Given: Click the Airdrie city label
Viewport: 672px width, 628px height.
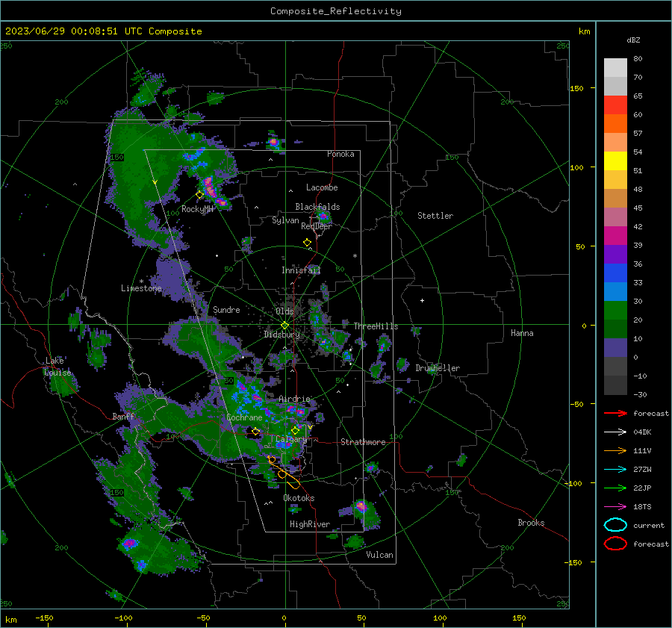Looking at the screenshot, I should pyautogui.click(x=294, y=399).
